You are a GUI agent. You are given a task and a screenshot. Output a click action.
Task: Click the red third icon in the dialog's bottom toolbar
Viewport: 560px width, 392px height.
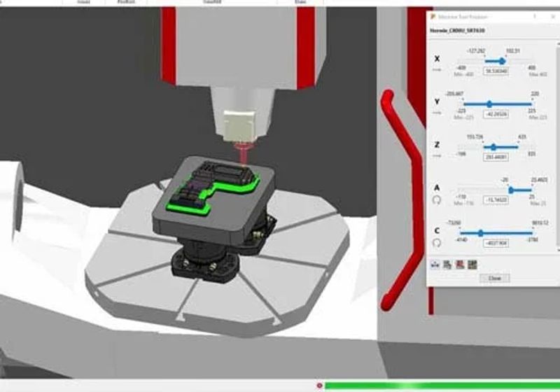pyautogui.click(x=460, y=265)
